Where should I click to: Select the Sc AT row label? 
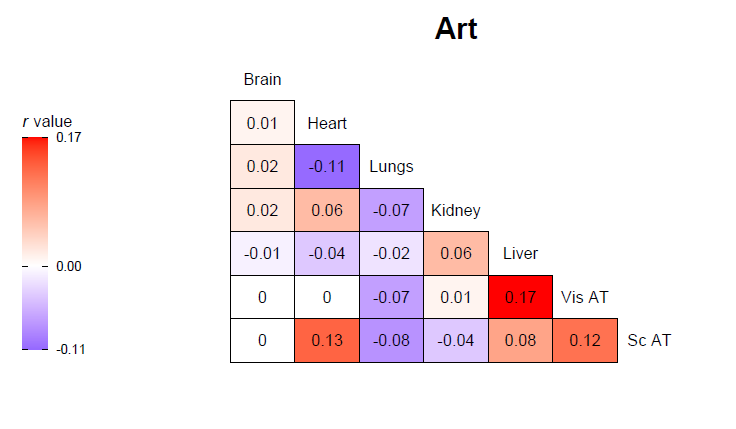tap(649, 341)
